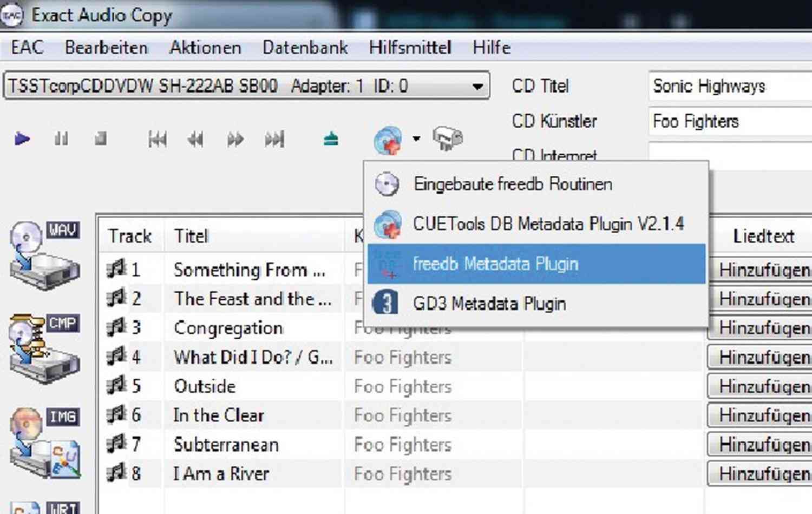The height and width of the screenshot is (514, 812).
Task: Select track title What Did I Do? / G...
Action: pos(253,357)
